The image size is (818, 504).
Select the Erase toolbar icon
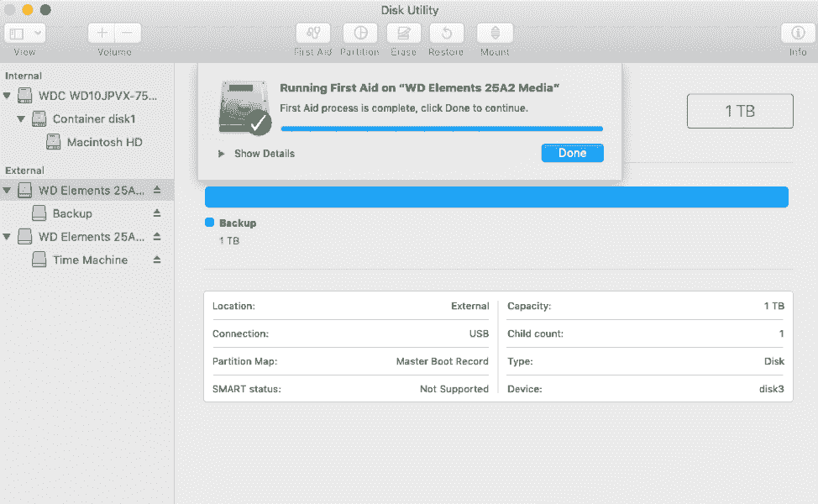[403, 33]
